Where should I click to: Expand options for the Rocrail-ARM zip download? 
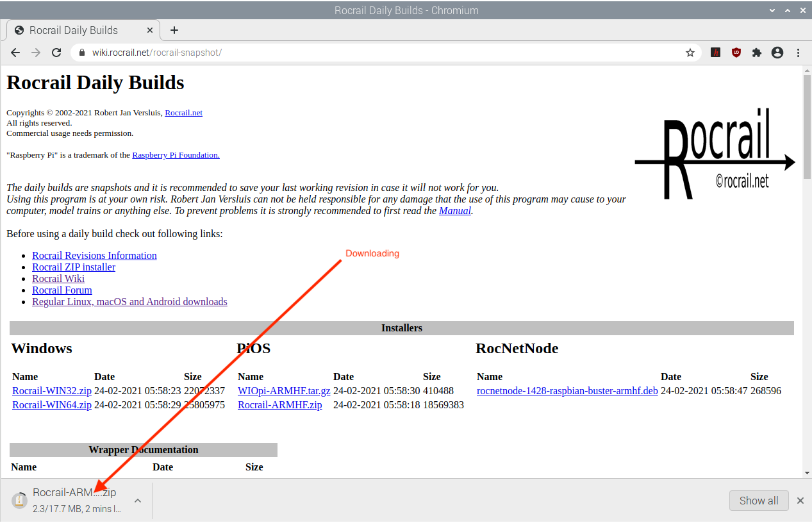[137, 501]
